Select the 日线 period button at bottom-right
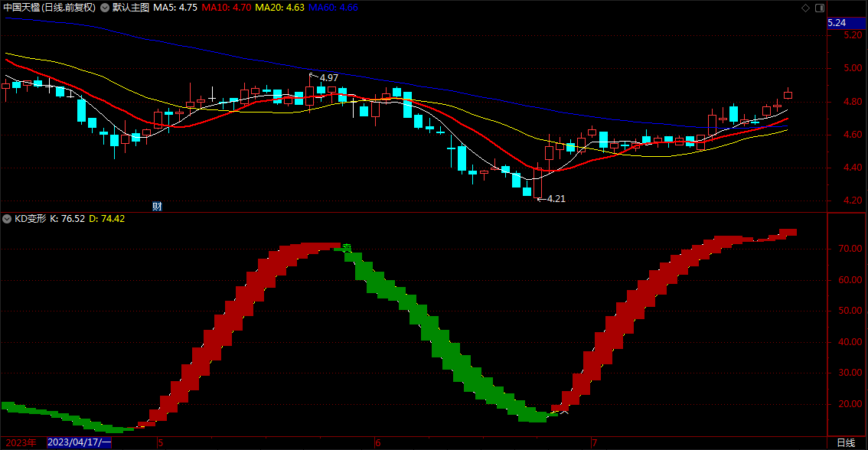Viewport: 868px width, 450px height. [846, 443]
